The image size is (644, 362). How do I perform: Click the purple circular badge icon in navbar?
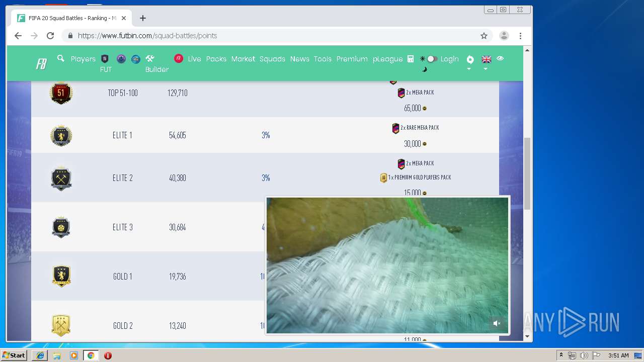pos(121,59)
